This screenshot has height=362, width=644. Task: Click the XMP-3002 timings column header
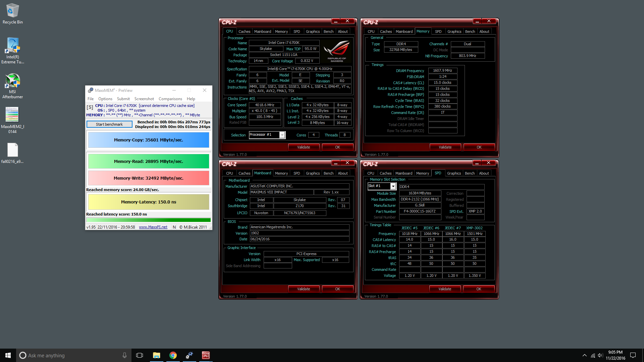474,228
